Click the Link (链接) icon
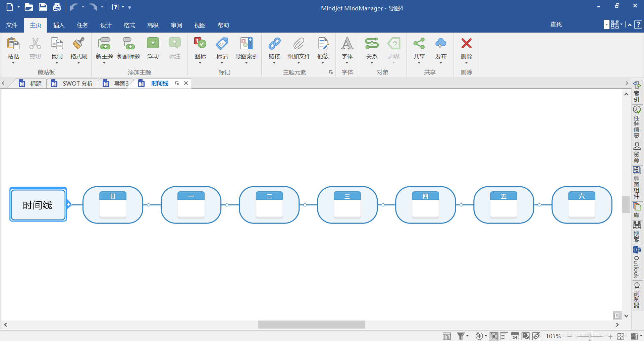Viewport: 644px width, 341px height. point(274,44)
